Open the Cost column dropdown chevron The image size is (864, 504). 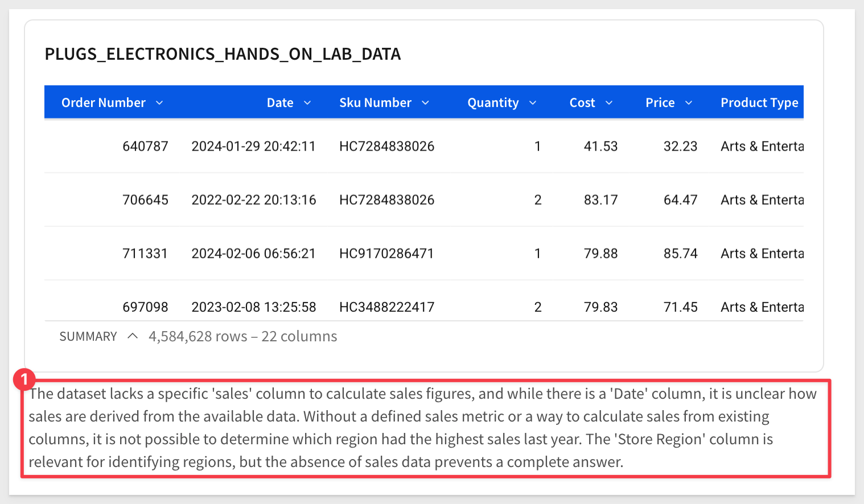click(609, 103)
